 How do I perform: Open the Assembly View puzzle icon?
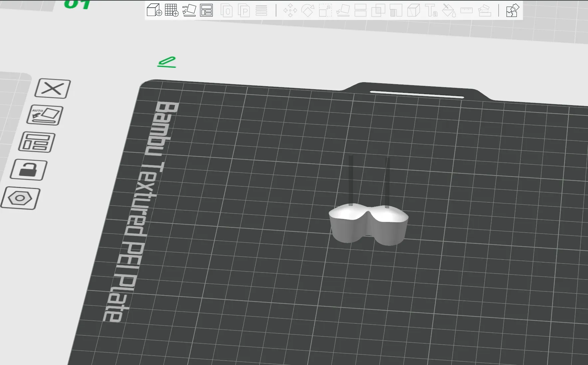(512, 10)
